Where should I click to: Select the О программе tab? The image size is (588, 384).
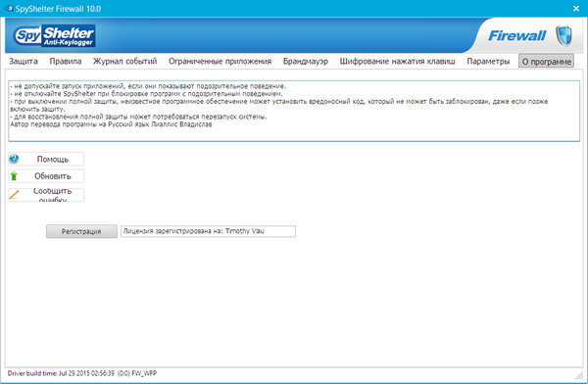click(x=547, y=61)
